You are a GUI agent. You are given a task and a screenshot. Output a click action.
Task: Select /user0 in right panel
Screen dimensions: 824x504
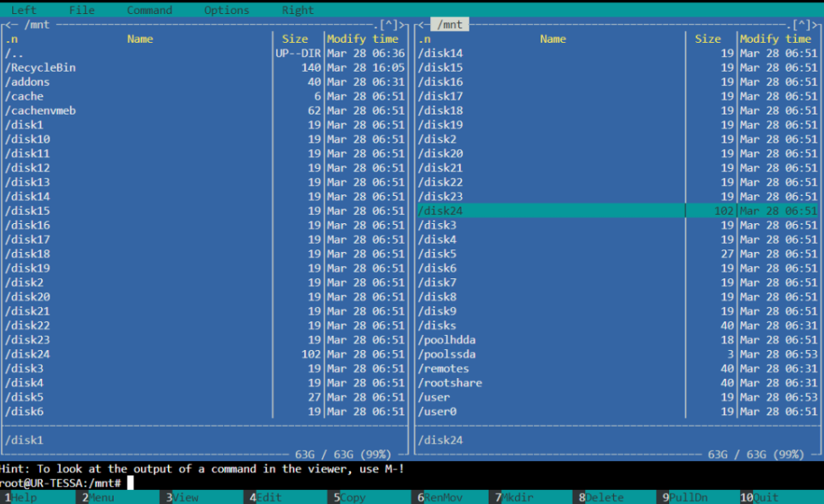tap(618, 411)
